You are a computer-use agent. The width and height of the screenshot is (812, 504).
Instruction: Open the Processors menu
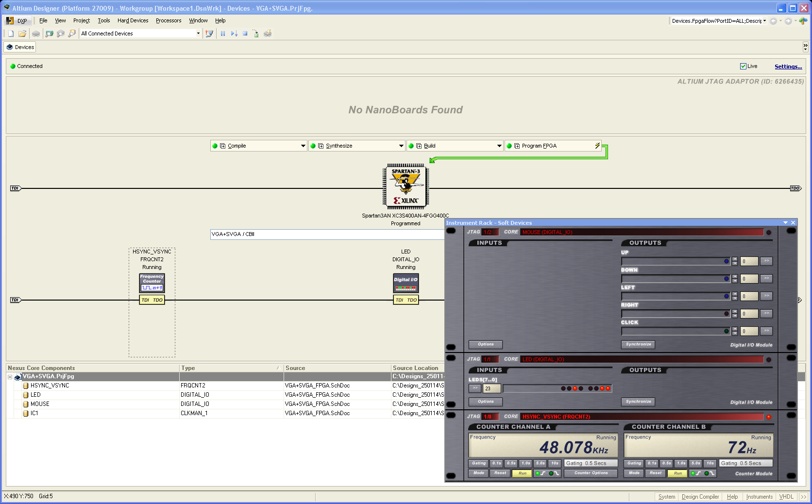pyautogui.click(x=169, y=21)
